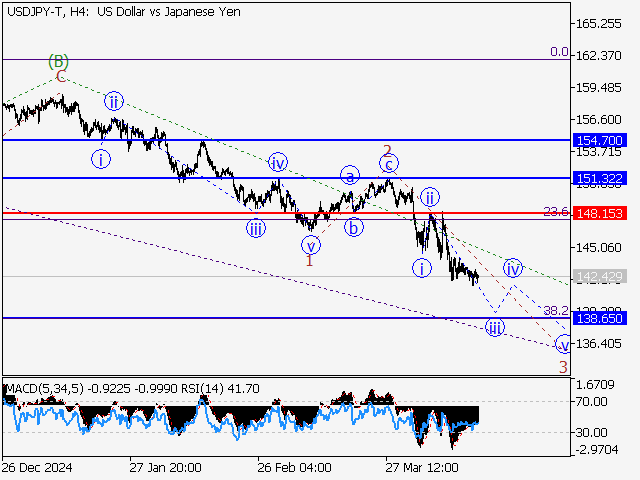Click the circled wave b label
Screen dimensions: 640x480
point(354,227)
